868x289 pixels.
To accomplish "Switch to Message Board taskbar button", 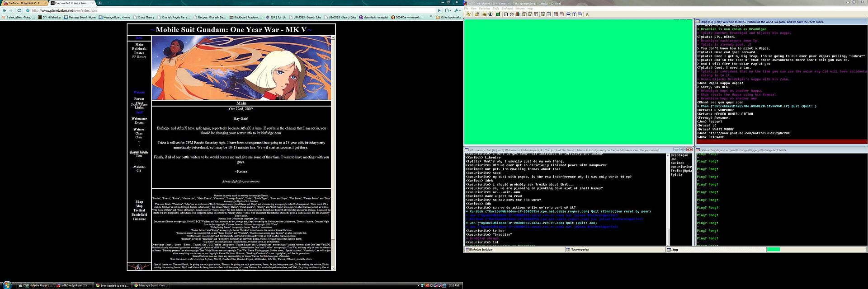I will [x=151, y=285].
